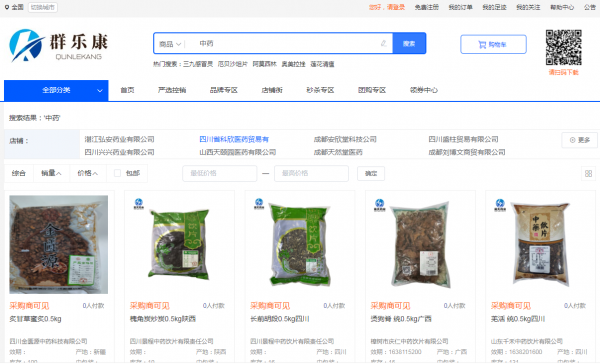Click the product title 炙甘草蜜炙0.5kg
Viewport: 600px width, 364px height.
(x=35, y=319)
